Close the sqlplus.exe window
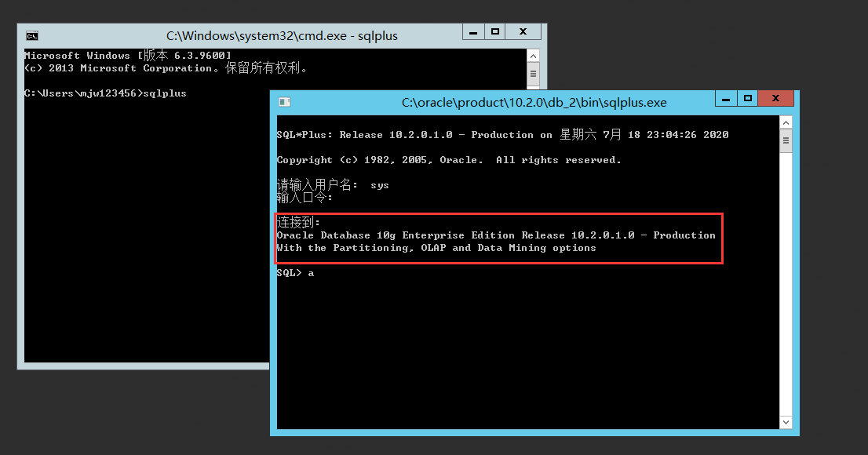The height and width of the screenshot is (455, 868). click(775, 99)
